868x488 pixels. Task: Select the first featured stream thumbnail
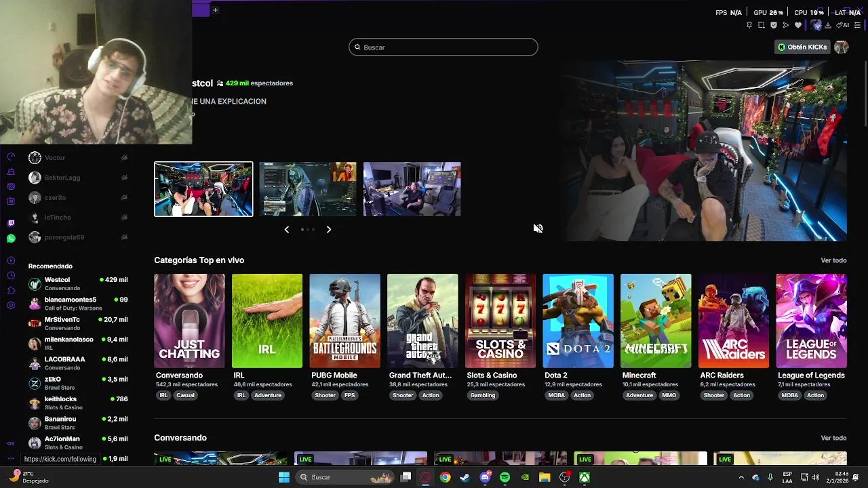pyautogui.click(x=203, y=189)
